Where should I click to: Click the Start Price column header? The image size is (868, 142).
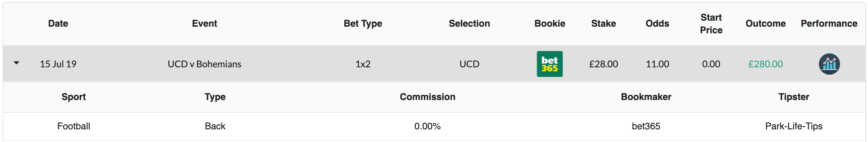pos(711,24)
